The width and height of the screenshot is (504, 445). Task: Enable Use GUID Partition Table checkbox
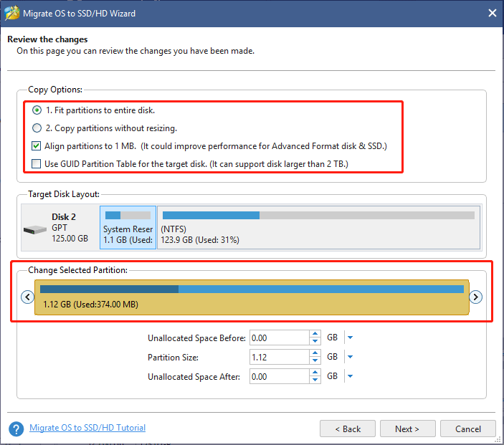pyautogui.click(x=37, y=165)
